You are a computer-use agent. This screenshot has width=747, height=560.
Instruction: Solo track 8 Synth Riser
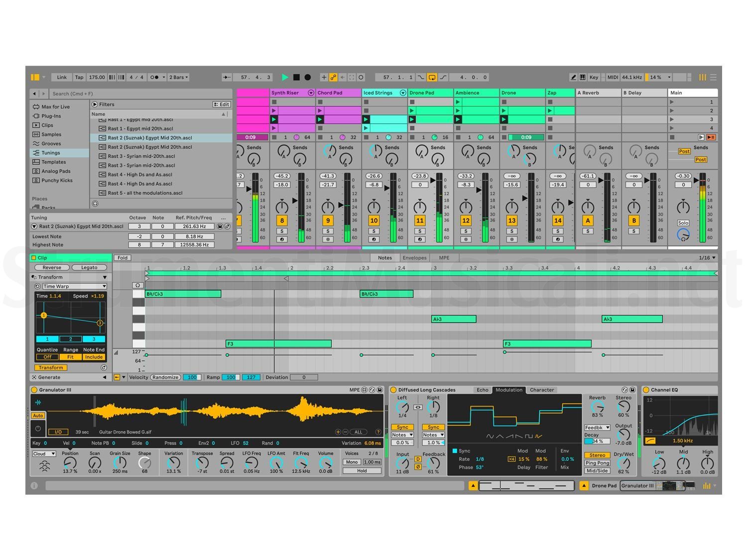pos(282,231)
